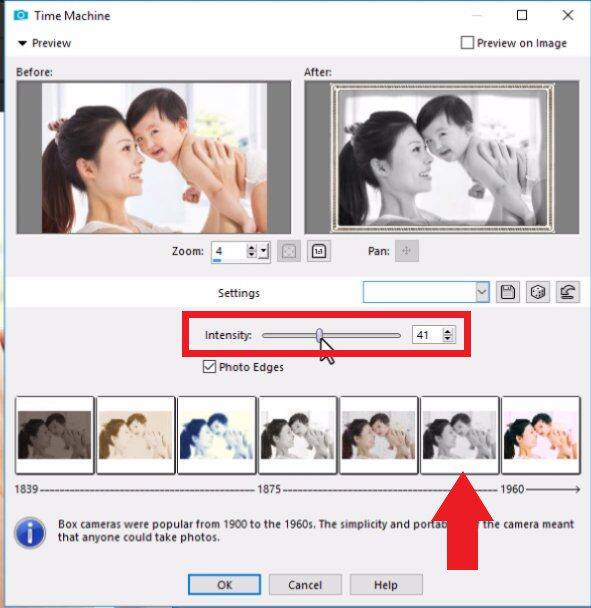Click the save preset floppy disk icon
Image resolution: width=591 pixels, height=608 pixels.
click(x=508, y=292)
